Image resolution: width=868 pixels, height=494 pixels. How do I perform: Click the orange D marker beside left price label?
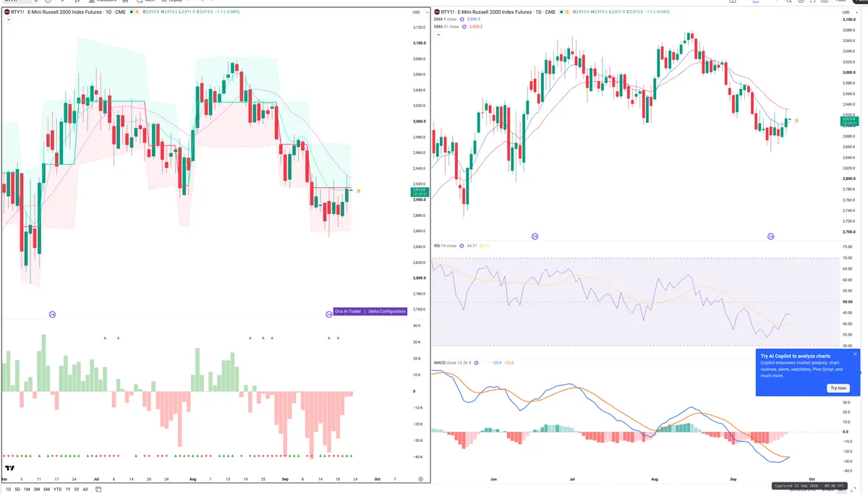[359, 191]
